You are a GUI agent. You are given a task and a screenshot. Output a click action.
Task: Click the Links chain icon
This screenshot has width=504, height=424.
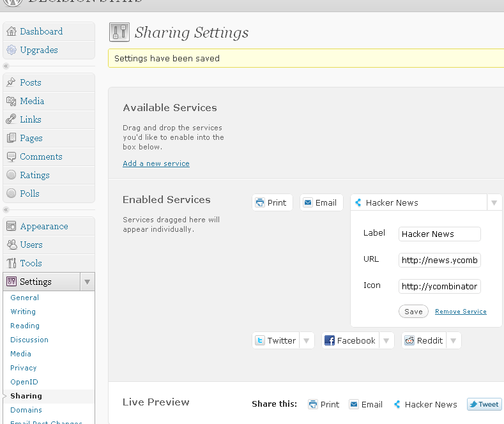11,119
